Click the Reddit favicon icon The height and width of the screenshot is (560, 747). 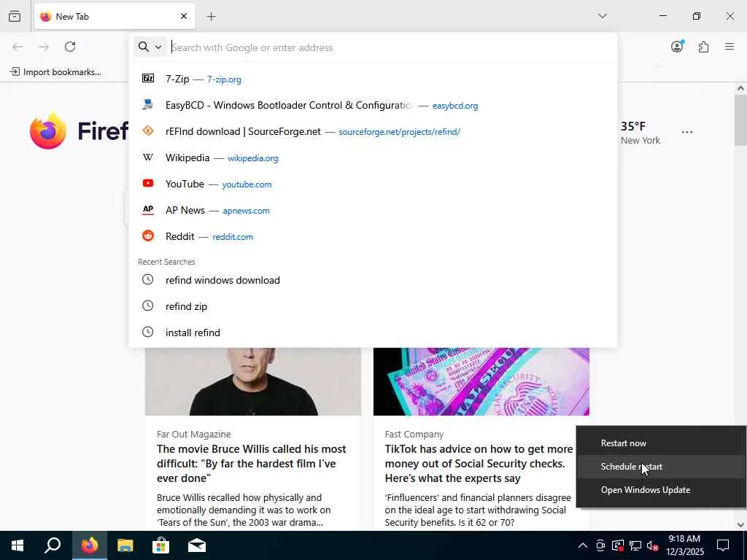click(148, 236)
